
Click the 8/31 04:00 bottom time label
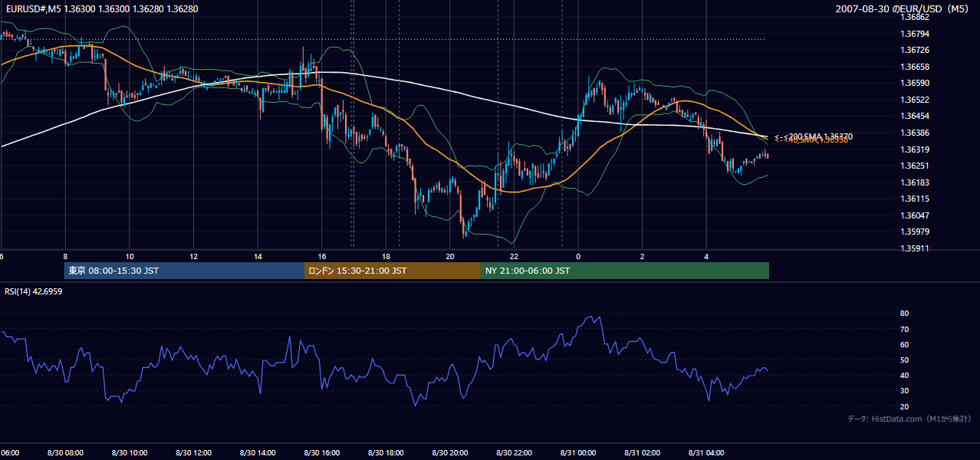click(706, 453)
